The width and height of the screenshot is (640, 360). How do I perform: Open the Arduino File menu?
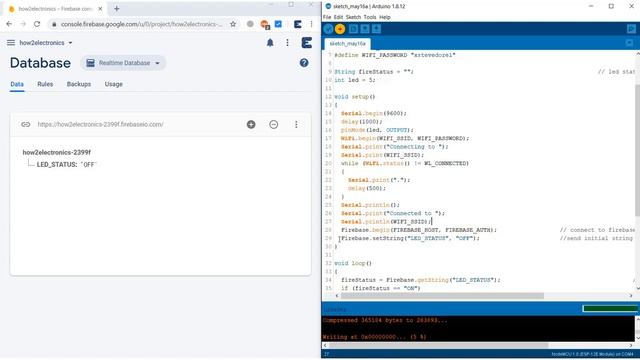pos(327,17)
